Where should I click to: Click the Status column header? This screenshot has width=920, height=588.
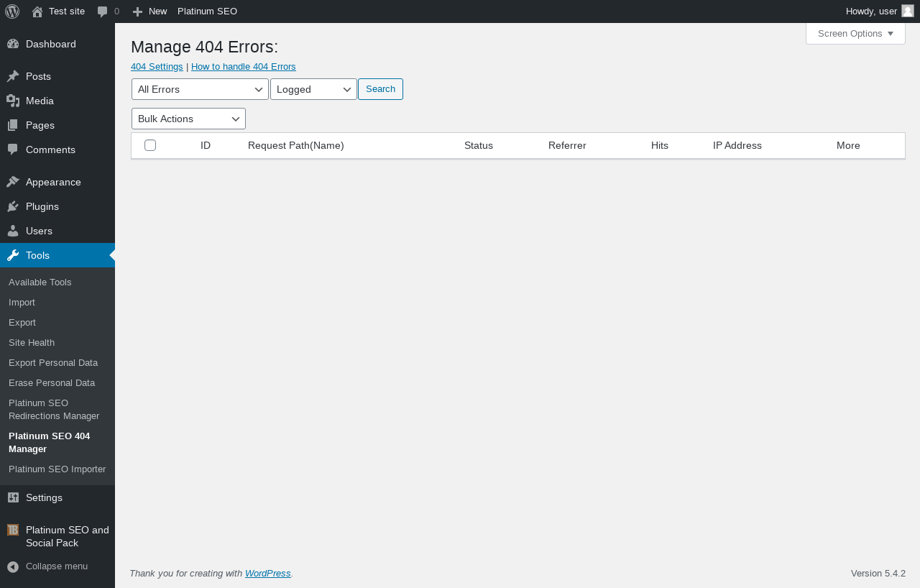coord(479,145)
